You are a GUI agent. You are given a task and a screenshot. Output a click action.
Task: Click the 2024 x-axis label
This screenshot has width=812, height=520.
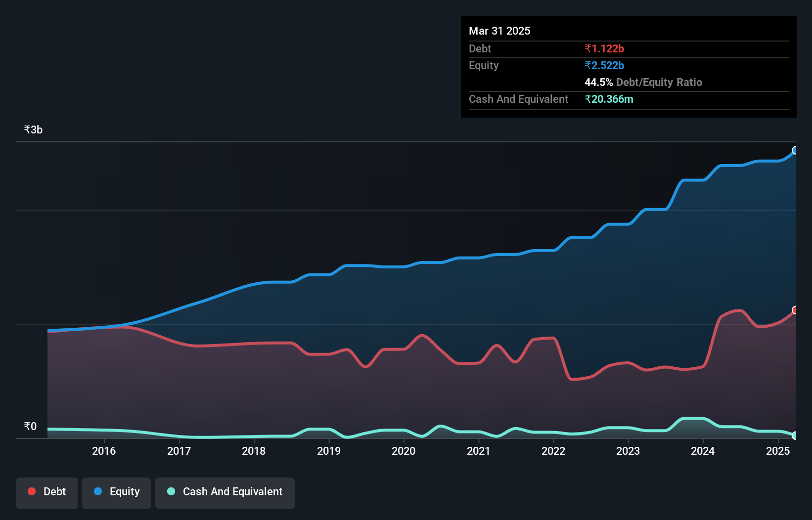703,451
